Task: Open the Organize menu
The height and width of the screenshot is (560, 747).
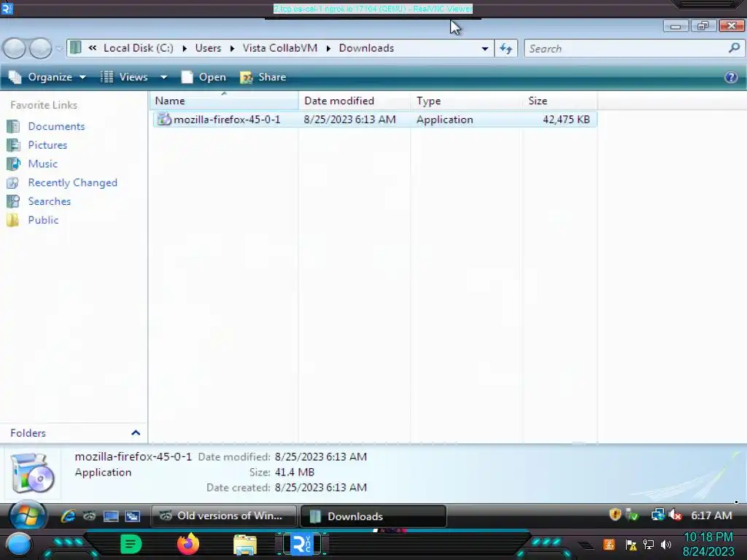Action: [x=47, y=77]
